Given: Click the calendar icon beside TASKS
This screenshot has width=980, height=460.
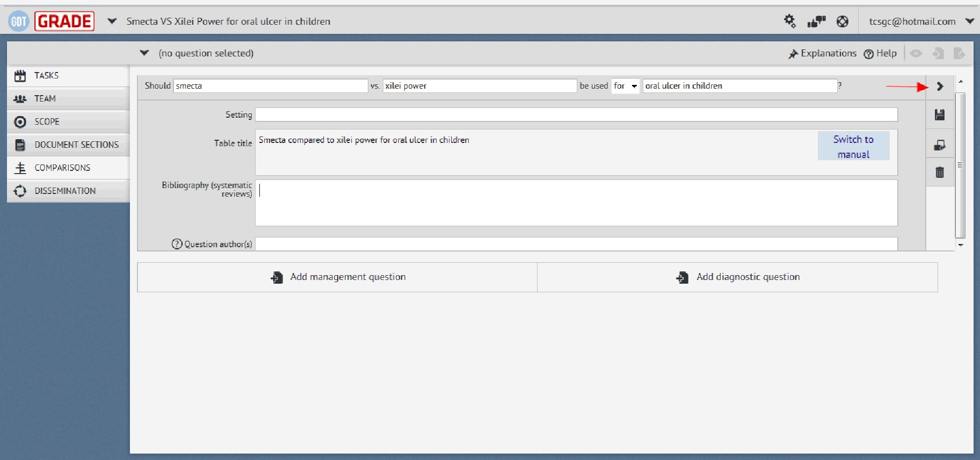Looking at the screenshot, I should [x=20, y=76].
